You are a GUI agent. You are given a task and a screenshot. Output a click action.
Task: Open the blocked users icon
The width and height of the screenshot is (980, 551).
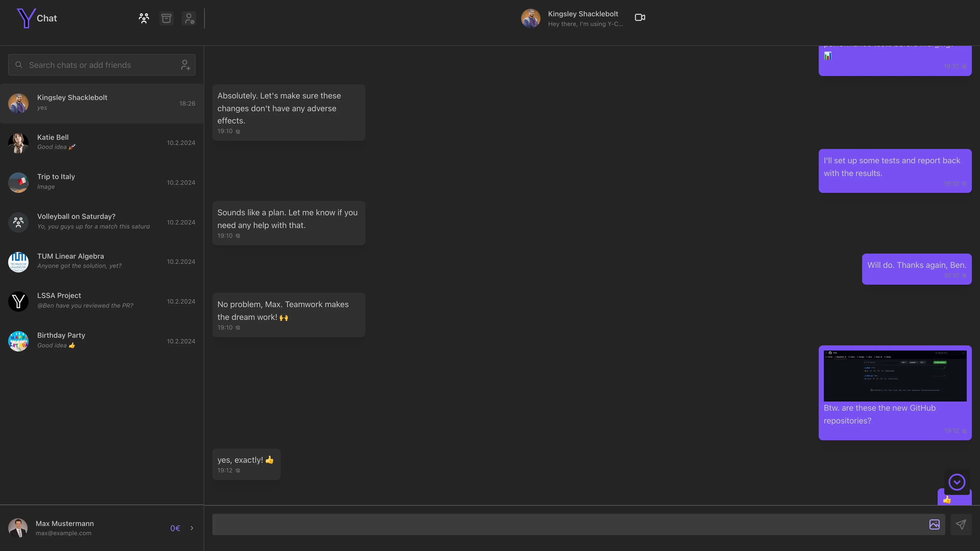(189, 18)
